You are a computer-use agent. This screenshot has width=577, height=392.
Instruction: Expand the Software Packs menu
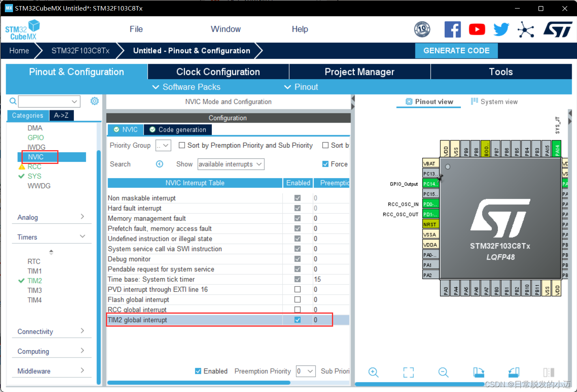(186, 87)
